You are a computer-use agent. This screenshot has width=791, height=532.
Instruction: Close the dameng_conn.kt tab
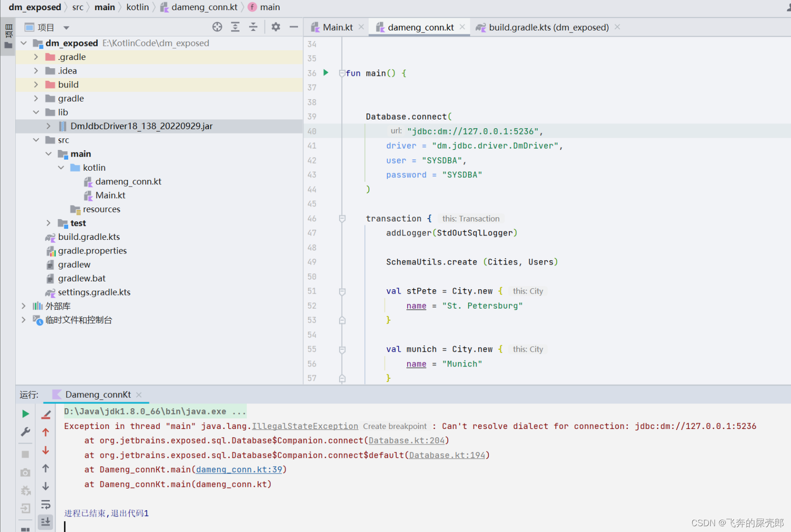463,27
